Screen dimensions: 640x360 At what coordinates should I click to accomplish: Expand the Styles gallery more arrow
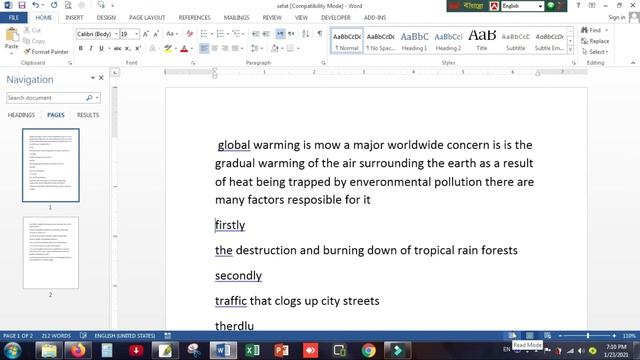(571, 51)
